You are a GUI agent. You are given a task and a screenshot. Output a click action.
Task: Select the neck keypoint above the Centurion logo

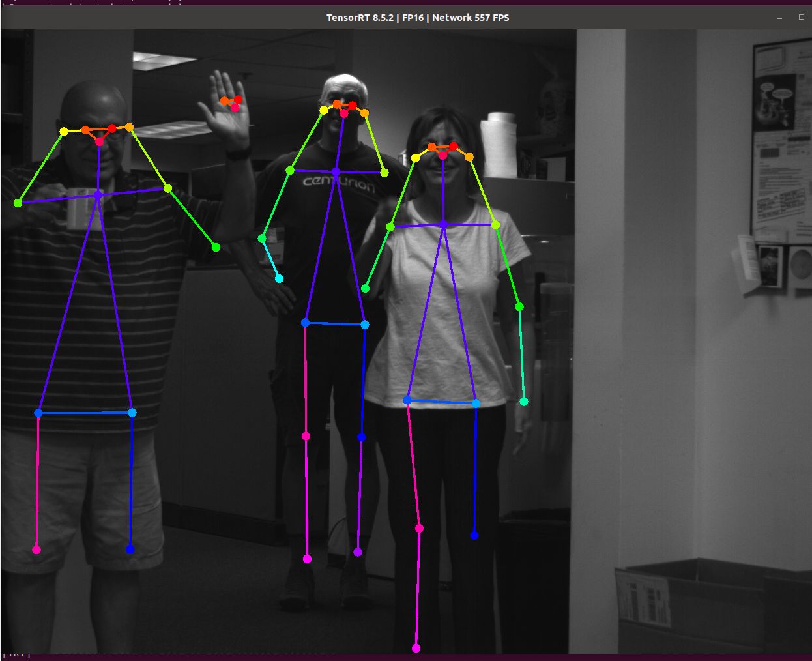336,171
